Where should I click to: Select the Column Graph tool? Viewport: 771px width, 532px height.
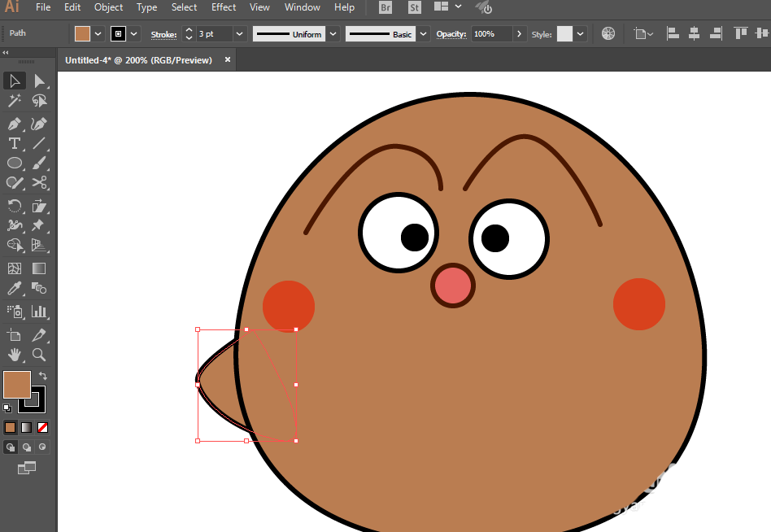tap(39, 312)
